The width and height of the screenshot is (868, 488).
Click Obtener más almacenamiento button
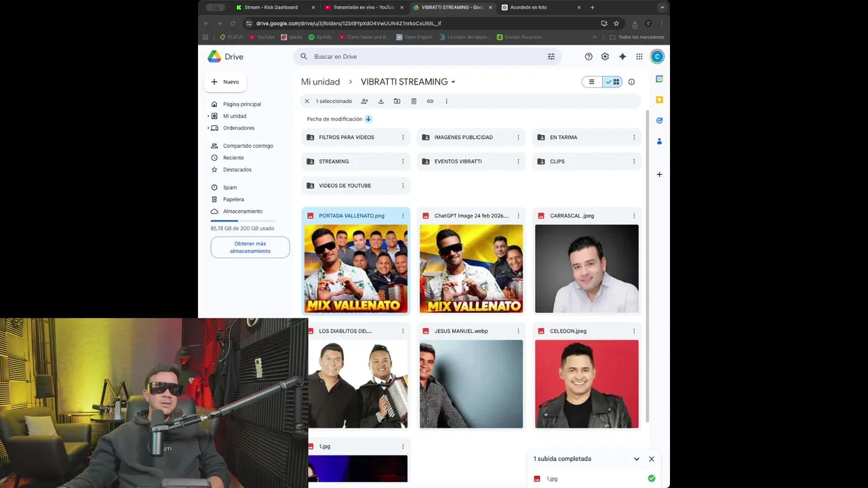(x=250, y=247)
